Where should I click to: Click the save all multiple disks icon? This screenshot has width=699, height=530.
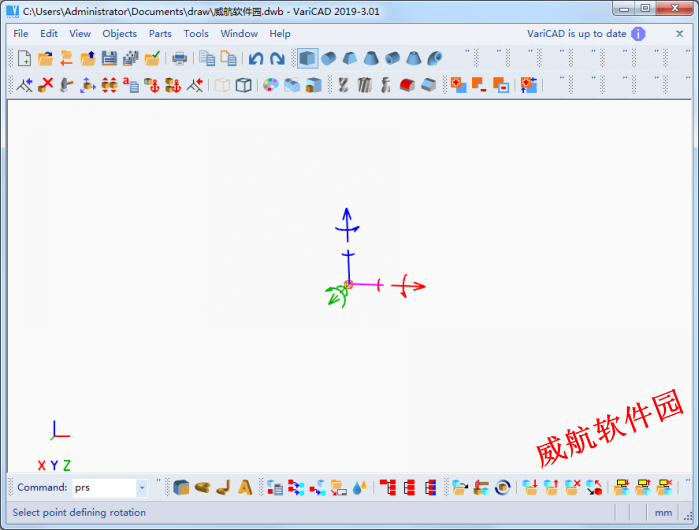(131, 58)
